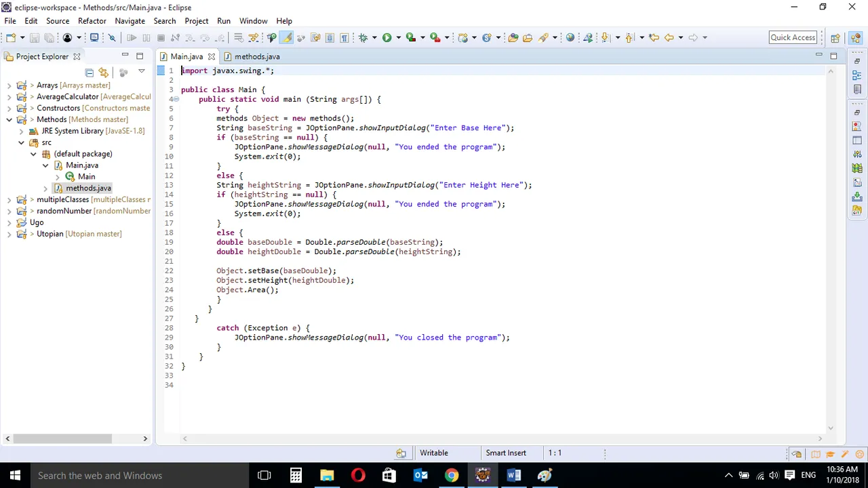
Task: Click the Coverage launch icon
Action: pyautogui.click(x=410, y=37)
